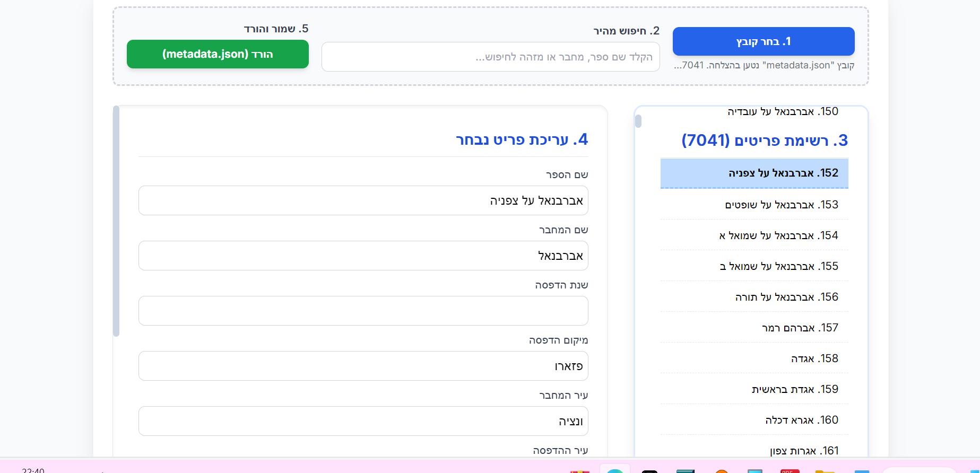Image resolution: width=980 pixels, height=473 pixels.
Task: Select item 157 אברהם רמר
Action: click(754, 328)
